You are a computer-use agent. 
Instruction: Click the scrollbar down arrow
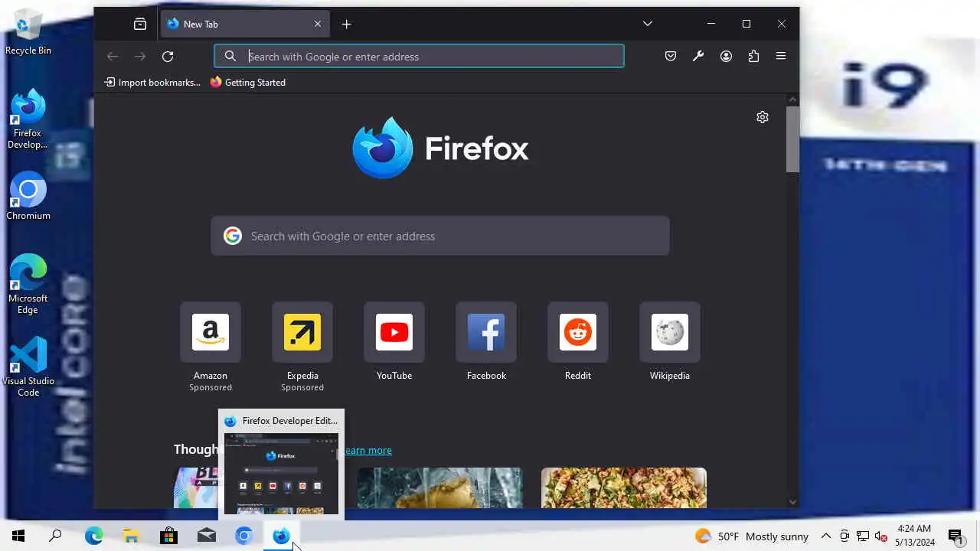(x=793, y=502)
